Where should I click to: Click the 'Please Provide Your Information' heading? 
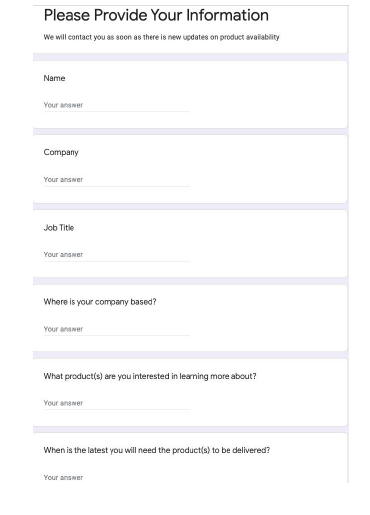click(156, 15)
